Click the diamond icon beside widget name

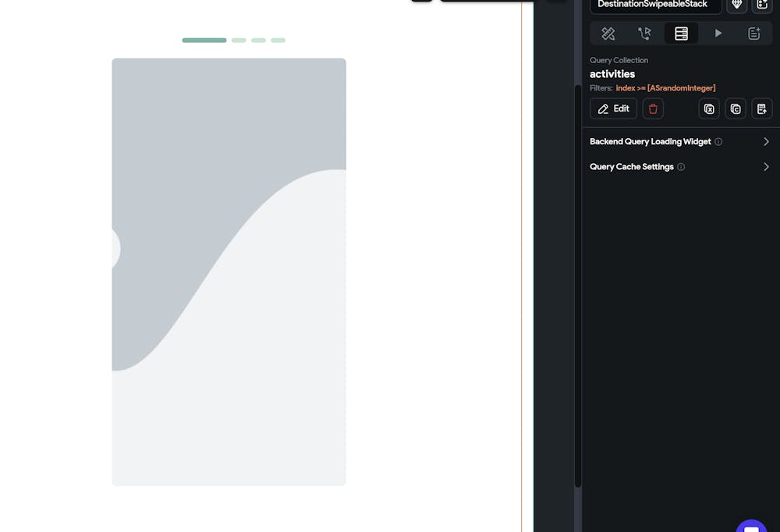click(x=737, y=5)
